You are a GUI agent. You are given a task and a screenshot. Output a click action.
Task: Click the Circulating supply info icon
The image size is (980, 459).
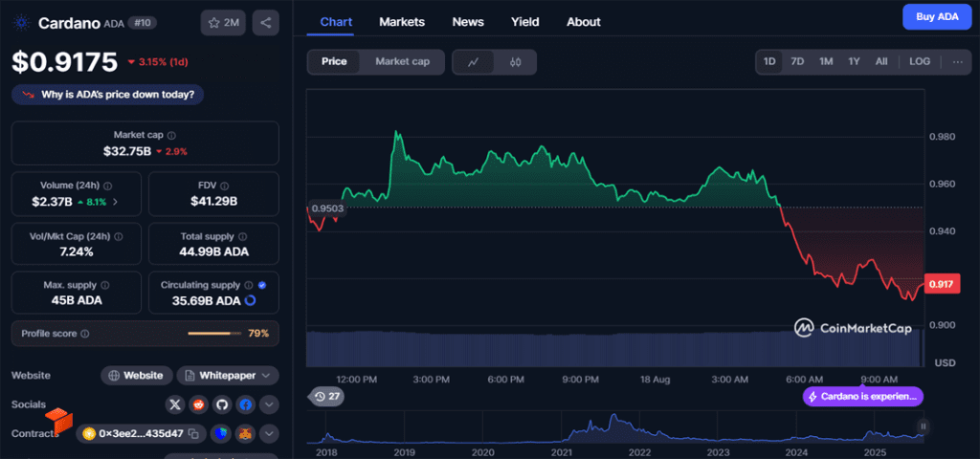248,285
